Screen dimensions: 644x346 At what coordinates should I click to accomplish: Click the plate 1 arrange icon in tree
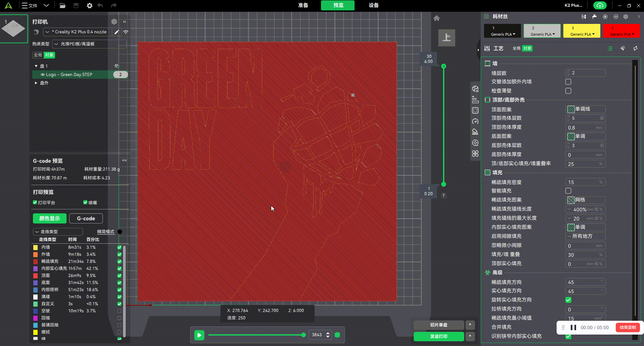116,66
